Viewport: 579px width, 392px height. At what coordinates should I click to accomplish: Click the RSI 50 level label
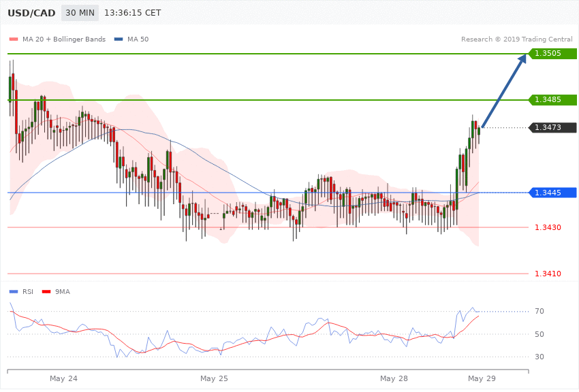539,334
